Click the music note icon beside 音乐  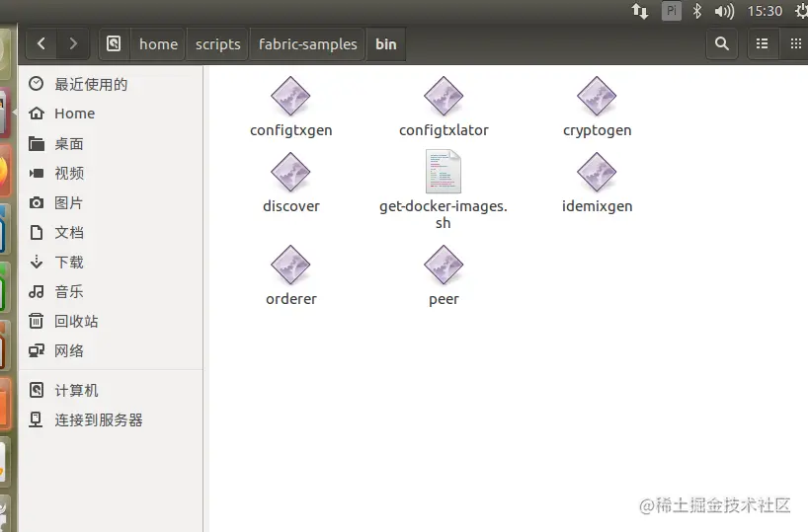click(37, 291)
